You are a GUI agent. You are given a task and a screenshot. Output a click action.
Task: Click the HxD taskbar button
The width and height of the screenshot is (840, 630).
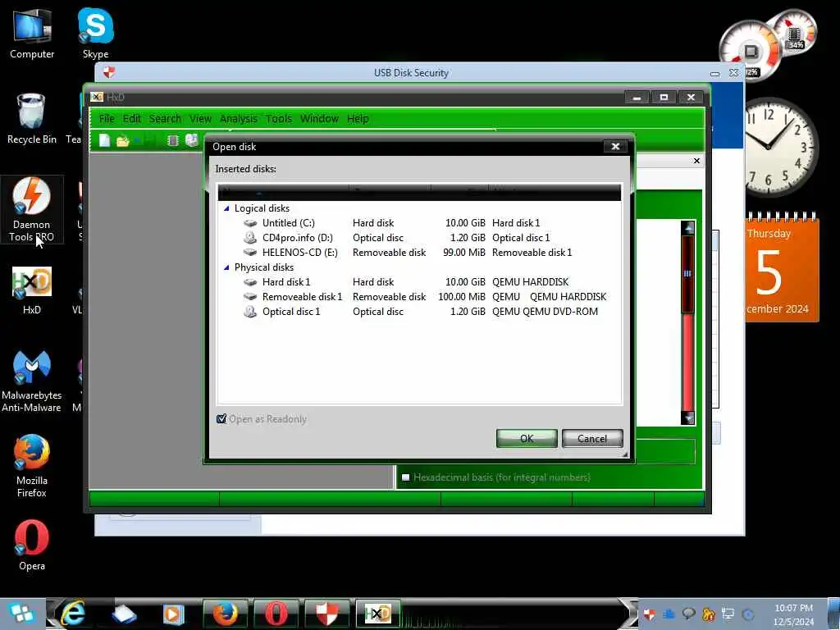tap(377, 613)
